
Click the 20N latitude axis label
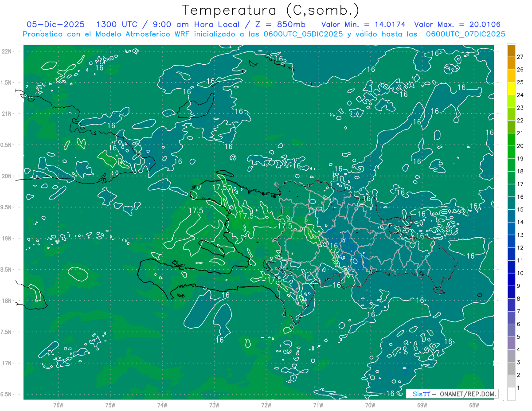[x=7, y=176]
